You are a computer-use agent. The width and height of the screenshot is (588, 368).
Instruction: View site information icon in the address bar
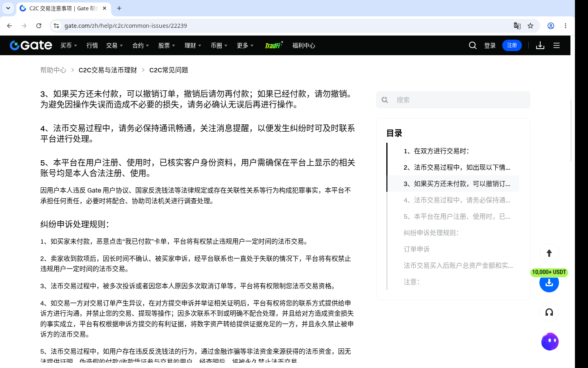(56, 26)
